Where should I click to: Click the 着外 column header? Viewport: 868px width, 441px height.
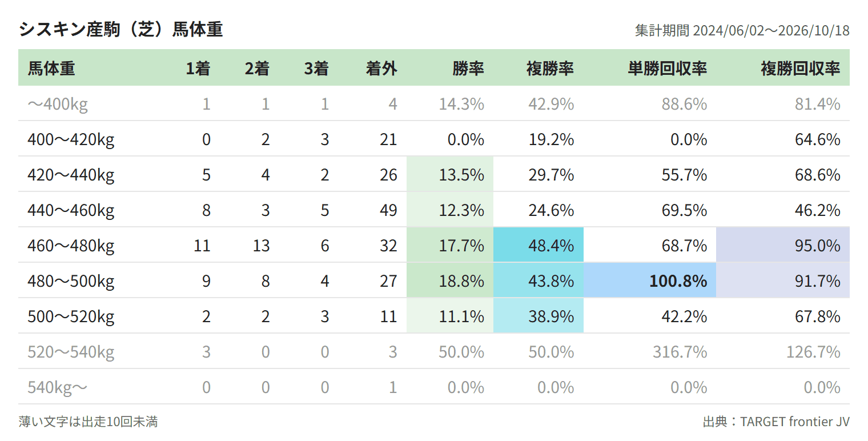click(381, 69)
